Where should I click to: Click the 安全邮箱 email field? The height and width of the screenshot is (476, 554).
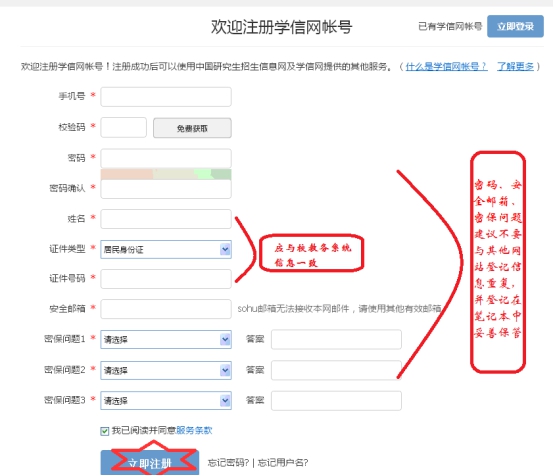(166, 309)
